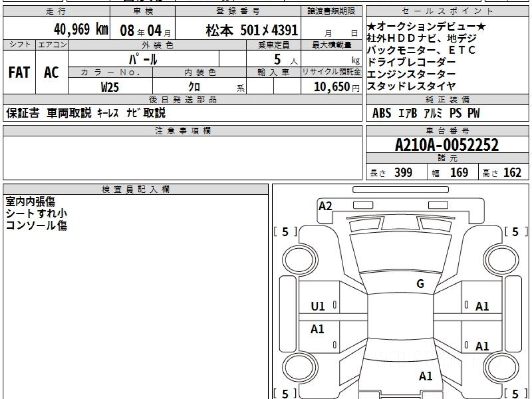This screenshot has width=532, height=399.
Task: Click the registration number 松本 501 4391
Action: click(252, 30)
